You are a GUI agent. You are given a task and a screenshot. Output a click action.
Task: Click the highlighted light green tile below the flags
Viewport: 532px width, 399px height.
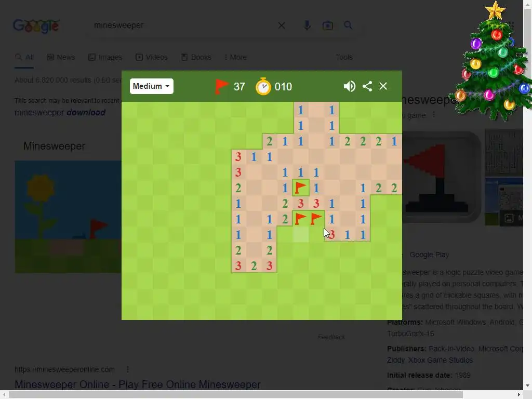[301, 234]
